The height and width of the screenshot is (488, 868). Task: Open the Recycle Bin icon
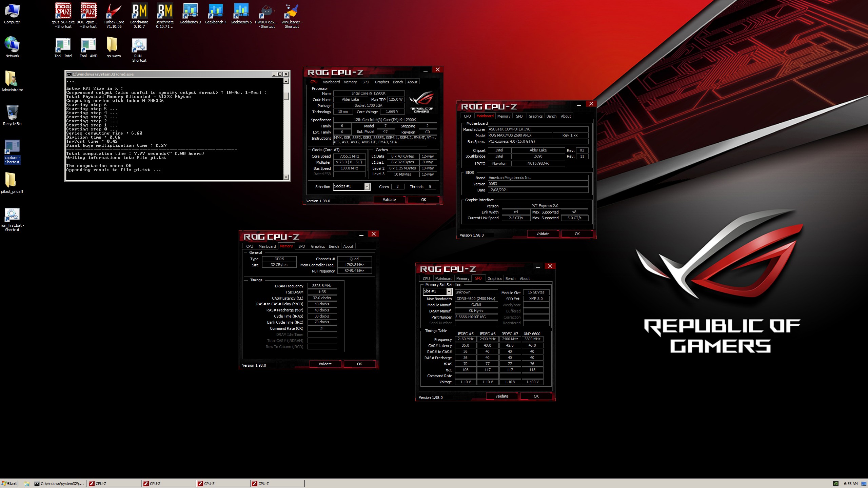click(x=12, y=115)
